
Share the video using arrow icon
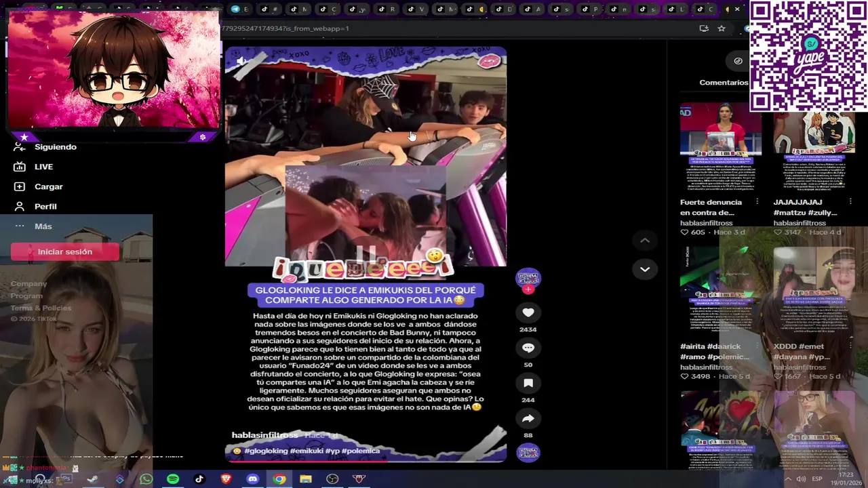point(528,418)
